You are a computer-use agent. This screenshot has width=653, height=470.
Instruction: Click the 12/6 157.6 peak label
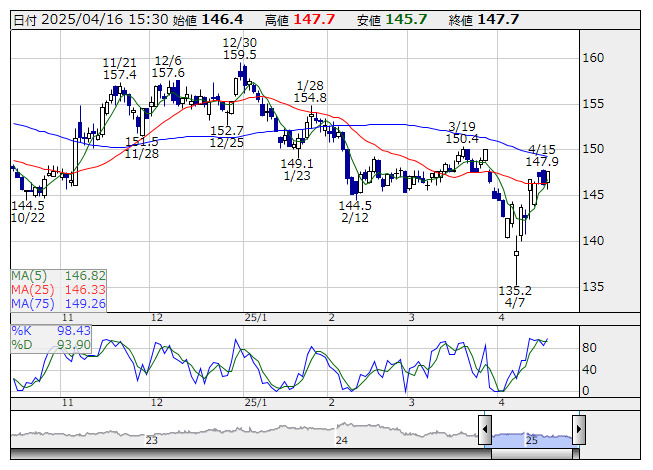168,67
